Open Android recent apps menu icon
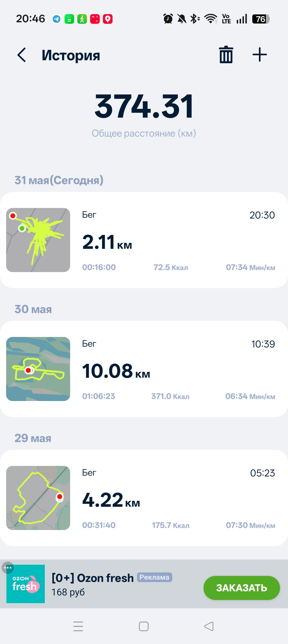Viewport: 288px width, 644px height. click(78, 626)
